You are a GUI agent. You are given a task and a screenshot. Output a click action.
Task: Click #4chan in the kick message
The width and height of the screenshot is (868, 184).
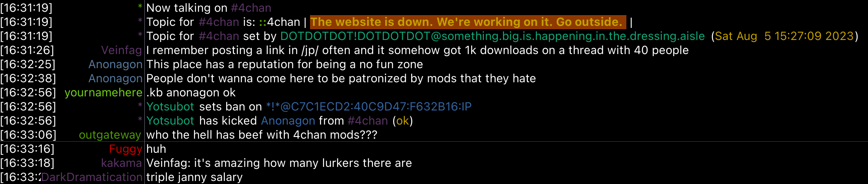368,121
